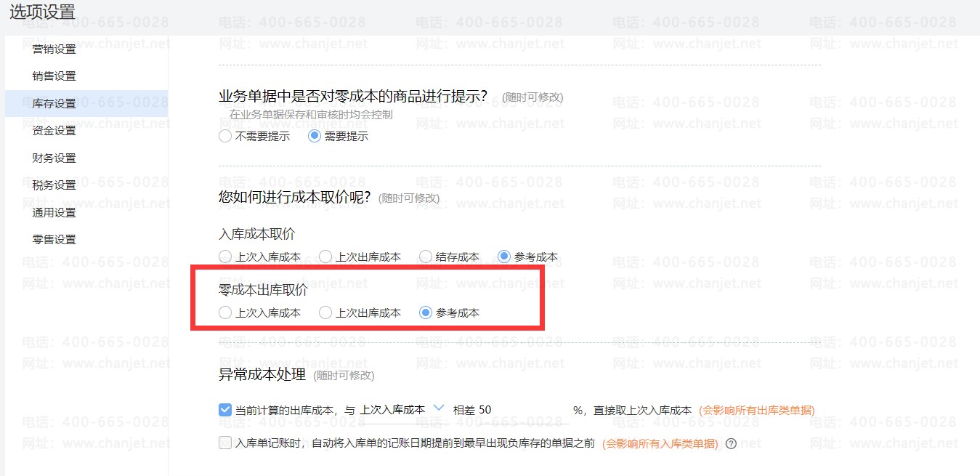Viewport: 980px width, 476px height.
Task: Uncheck 当前计算的出库成本 checkbox
Action: [x=225, y=410]
